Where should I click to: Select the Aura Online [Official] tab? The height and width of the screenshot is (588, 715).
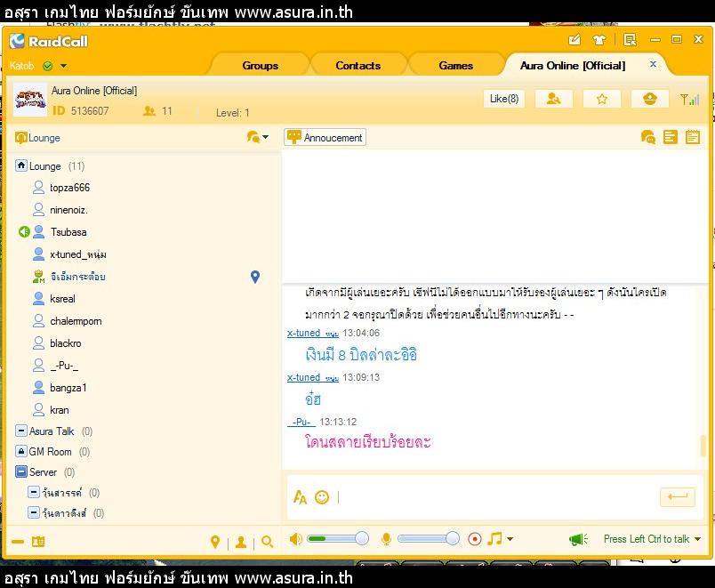tap(573, 66)
